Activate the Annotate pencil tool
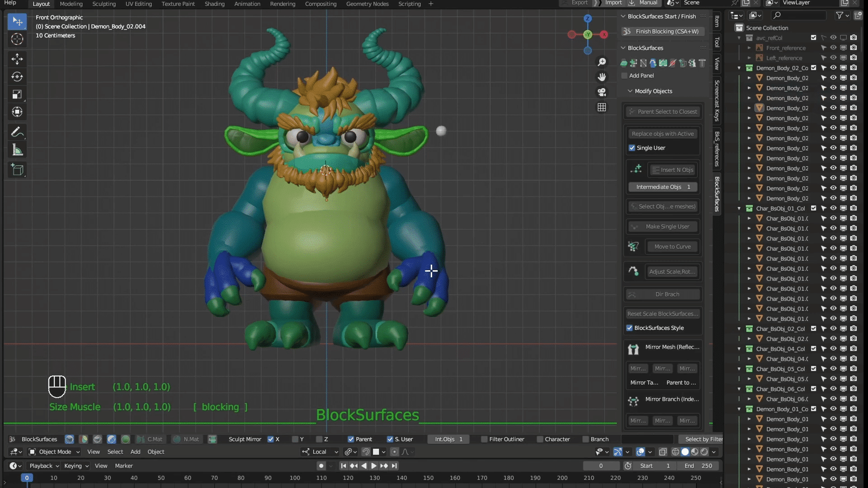The width and height of the screenshot is (868, 488). click(17, 132)
